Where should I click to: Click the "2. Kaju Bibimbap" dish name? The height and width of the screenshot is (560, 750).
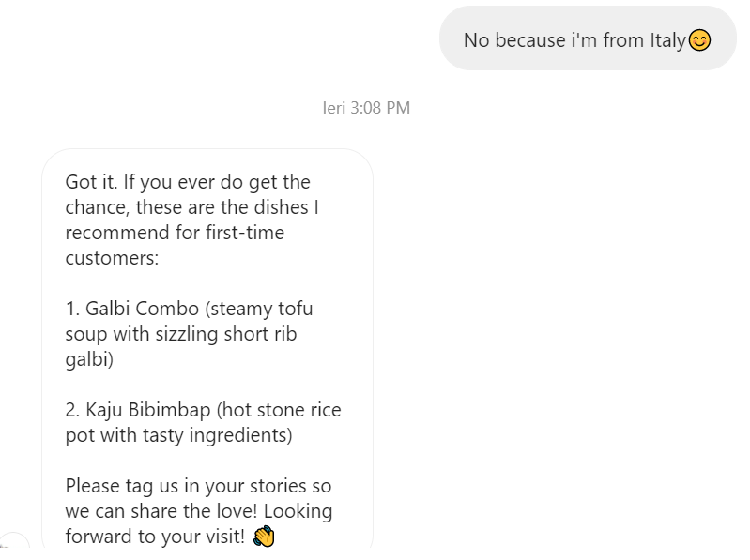click(x=144, y=410)
